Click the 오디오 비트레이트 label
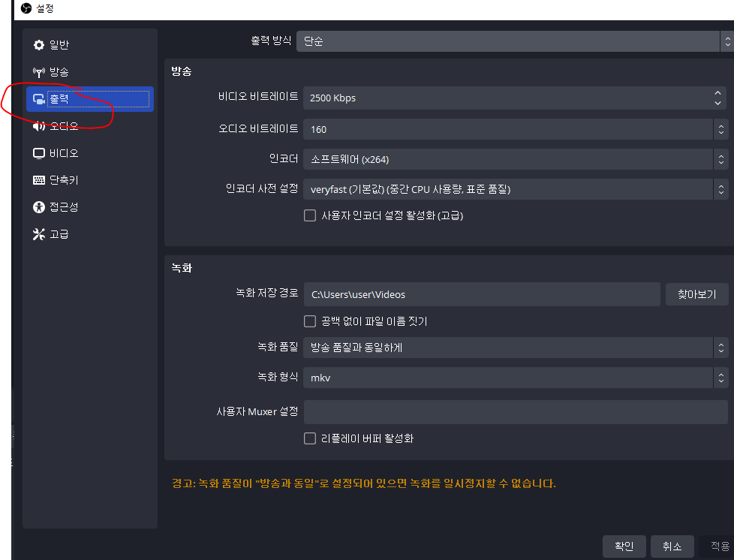Screen dimensions: 734x560 point(258,129)
